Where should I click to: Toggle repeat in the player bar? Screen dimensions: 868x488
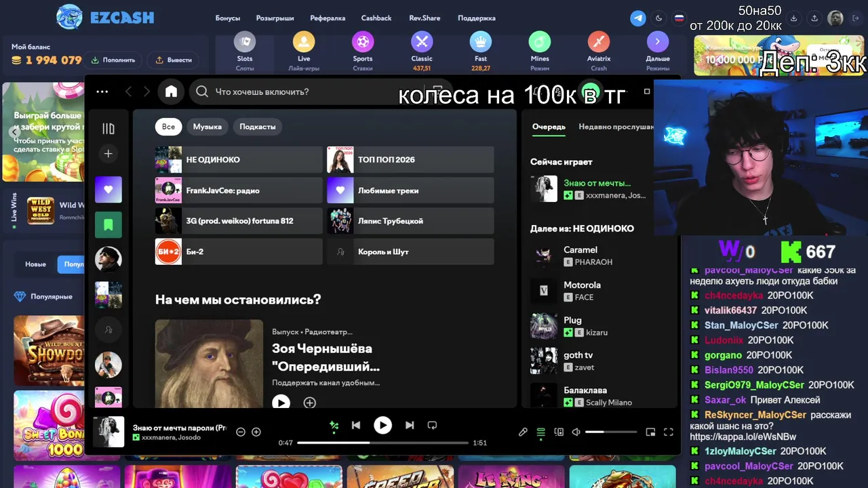[432, 426]
